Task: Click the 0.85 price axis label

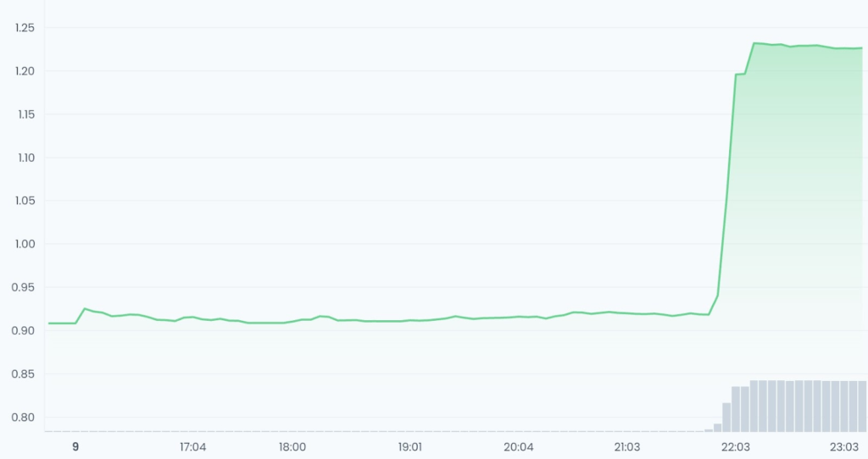Action: pos(23,374)
